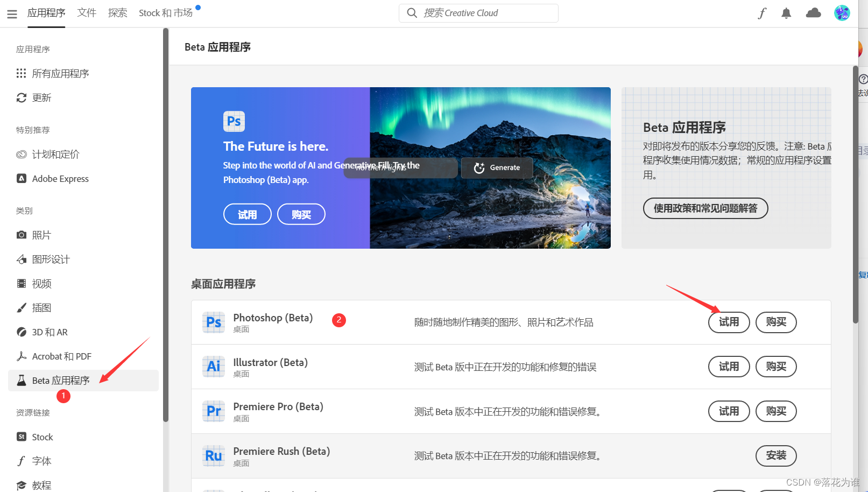
Task: Click the Adobe Express icon in sidebar
Action: point(22,178)
